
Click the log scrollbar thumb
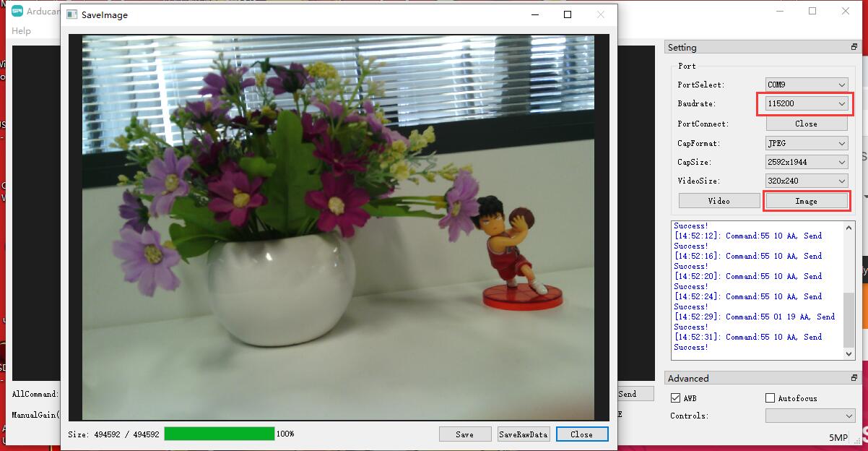(x=849, y=319)
